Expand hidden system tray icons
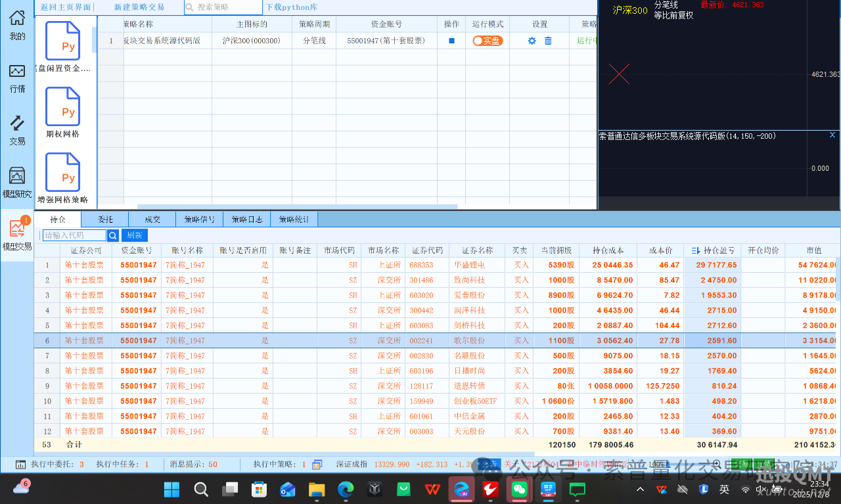Viewport: 841px width, 504px height. tap(639, 489)
